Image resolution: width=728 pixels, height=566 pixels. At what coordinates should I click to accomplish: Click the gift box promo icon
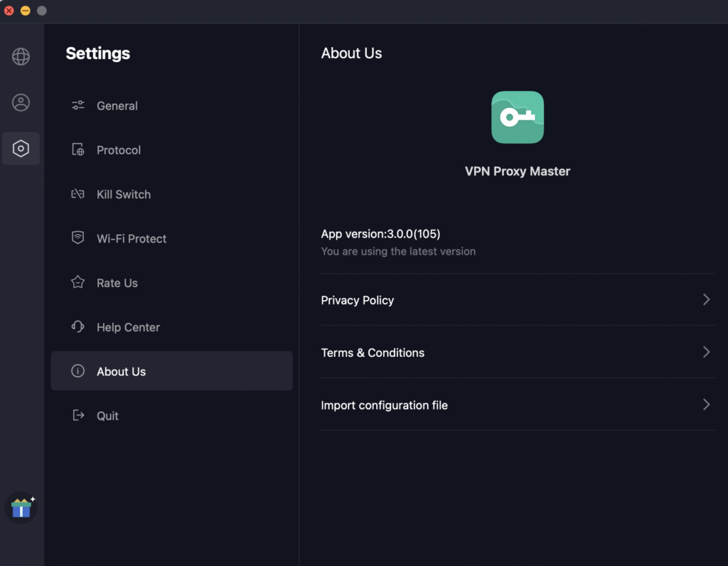pyautogui.click(x=21, y=508)
